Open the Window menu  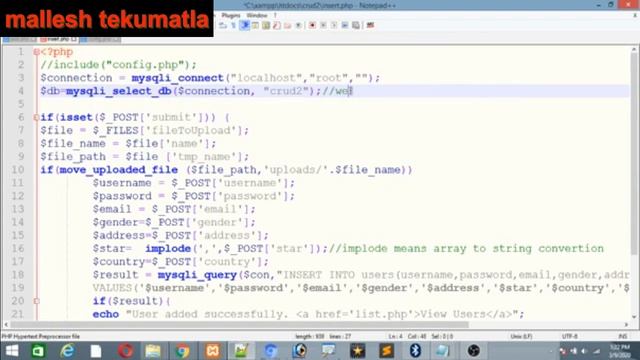pyautogui.click(x=257, y=15)
